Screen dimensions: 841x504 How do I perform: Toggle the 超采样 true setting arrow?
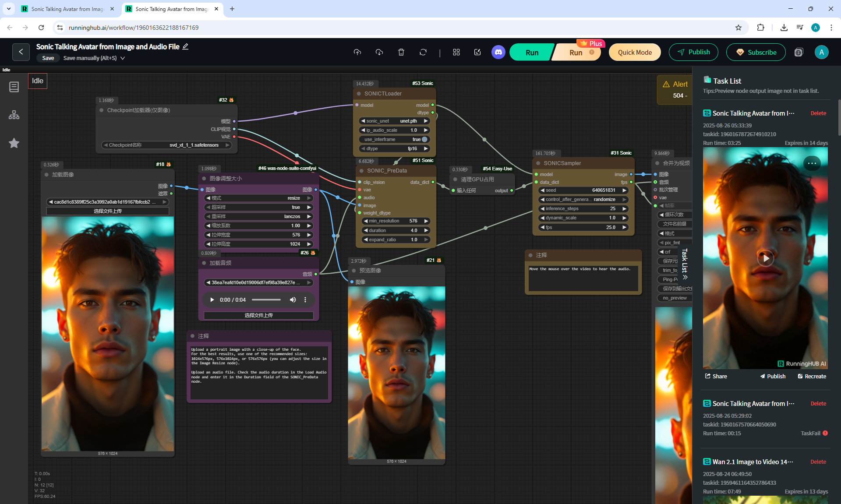(x=309, y=207)
